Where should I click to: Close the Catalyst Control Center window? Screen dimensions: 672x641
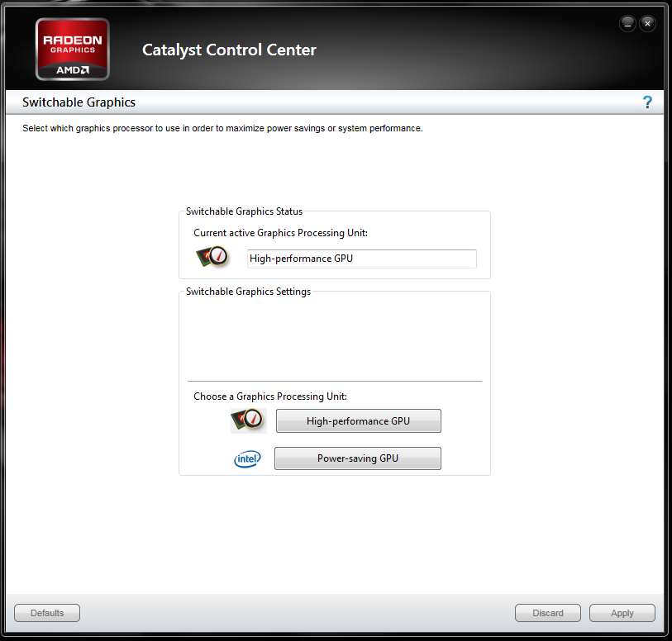coord(647,24)
